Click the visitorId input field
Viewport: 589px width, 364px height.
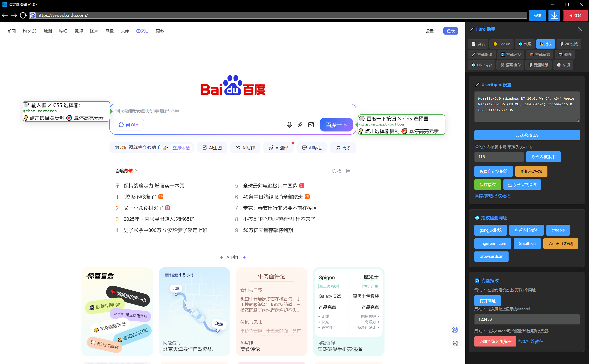(527, 319)
